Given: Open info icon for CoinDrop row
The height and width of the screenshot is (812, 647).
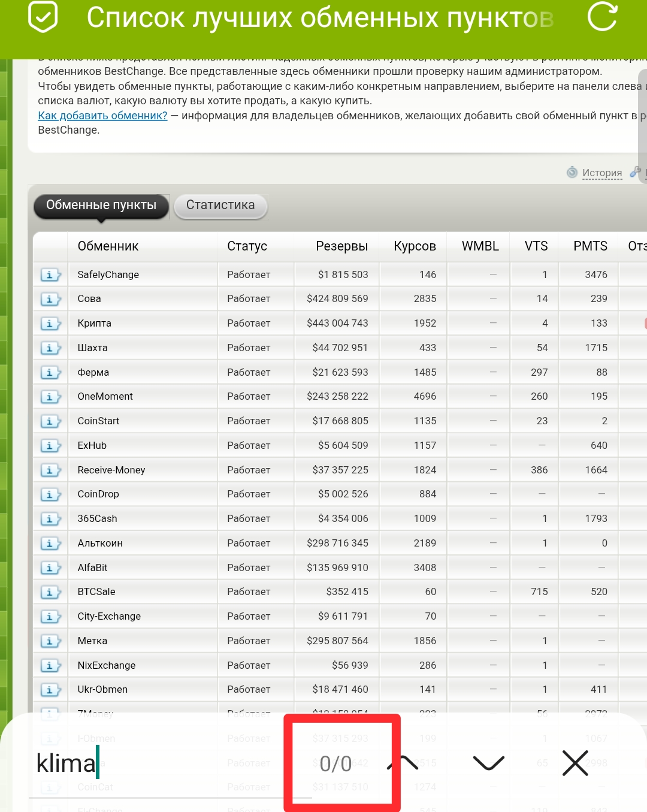Looking at the screenshot, I should click(50, 494).
